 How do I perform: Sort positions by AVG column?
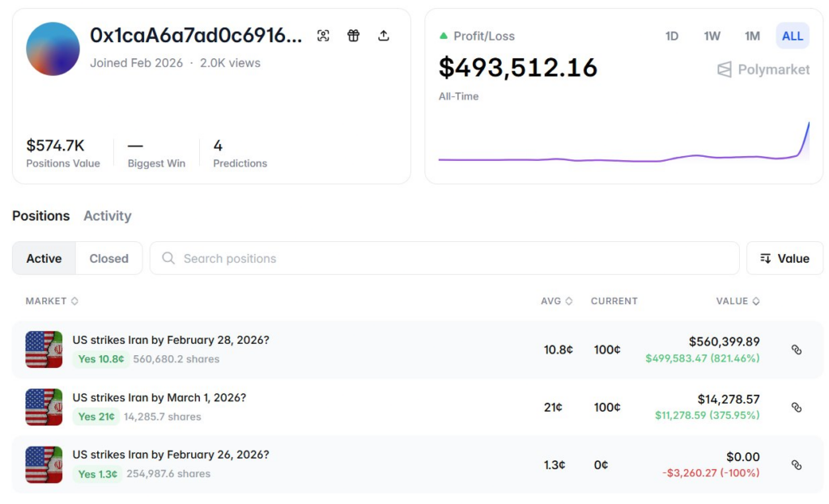[x=556, y=301]
